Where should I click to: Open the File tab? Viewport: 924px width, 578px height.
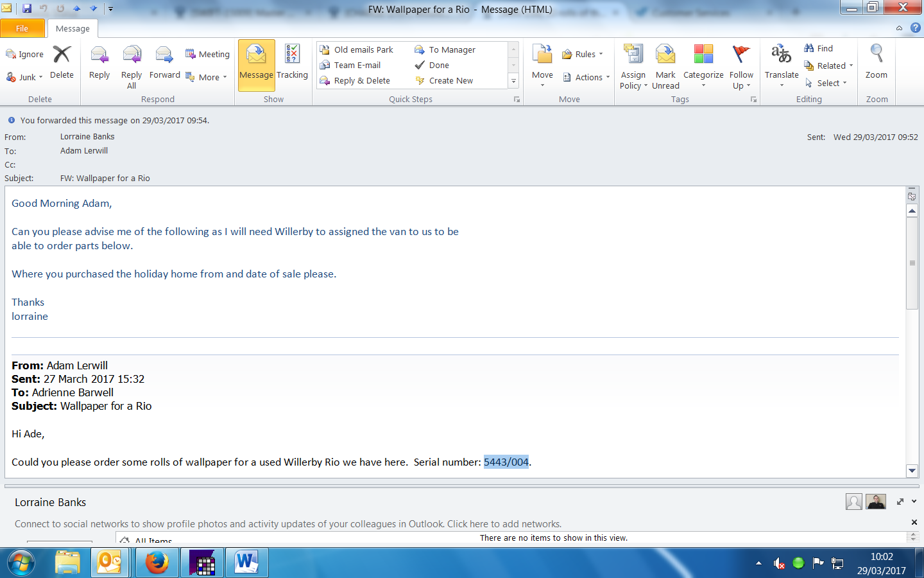pyautogui.click(x=22, y=28)
